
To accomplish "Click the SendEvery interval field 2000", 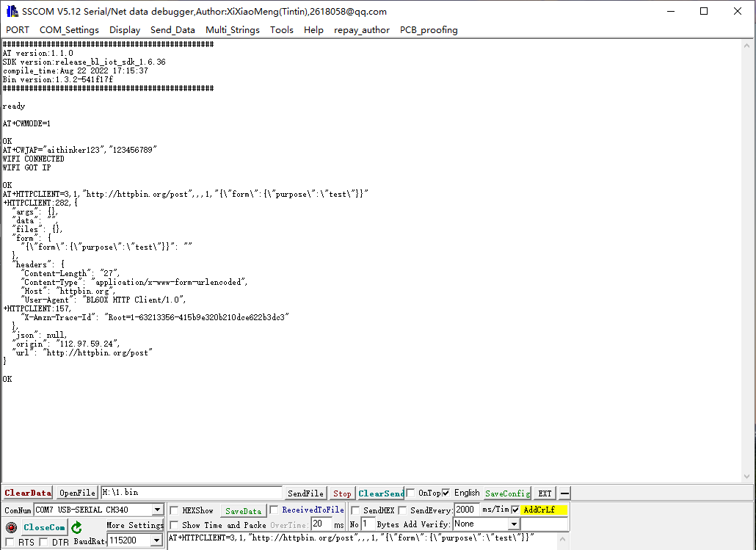I will 468,510.
